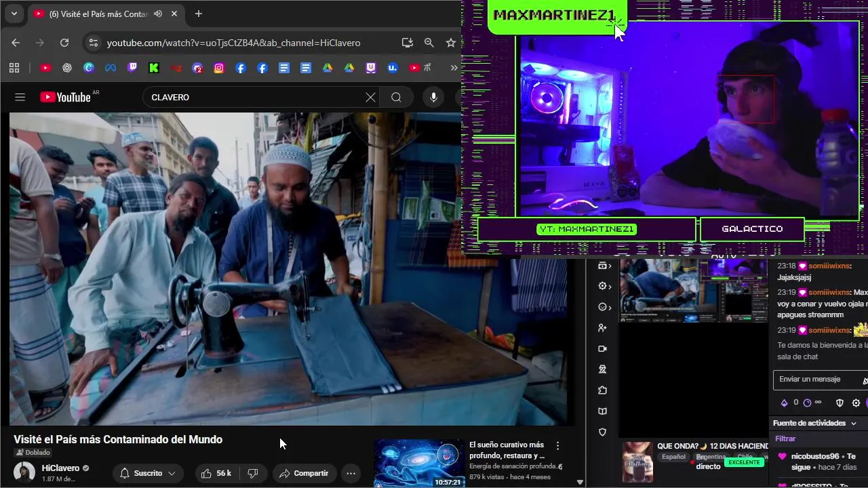Mute the playing YouTube tab audio
This screenshot has width=868, height=488.
pos(158,14)
